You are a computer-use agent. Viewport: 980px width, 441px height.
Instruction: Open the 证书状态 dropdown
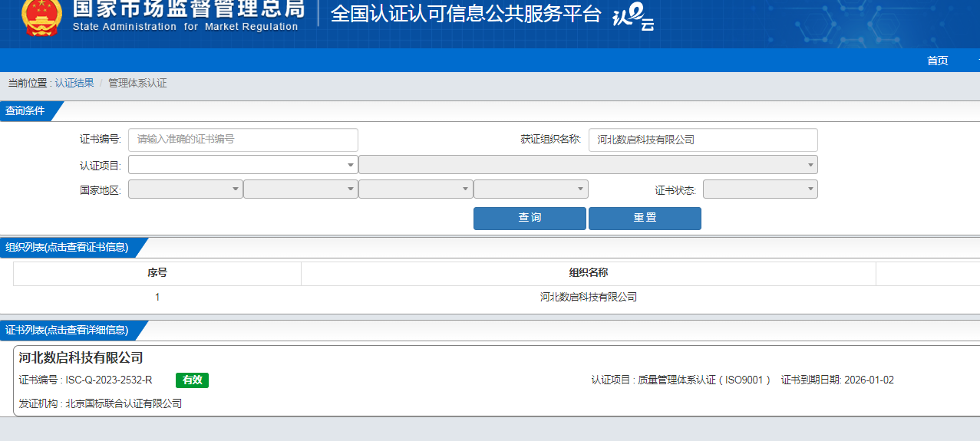(761, 189)
